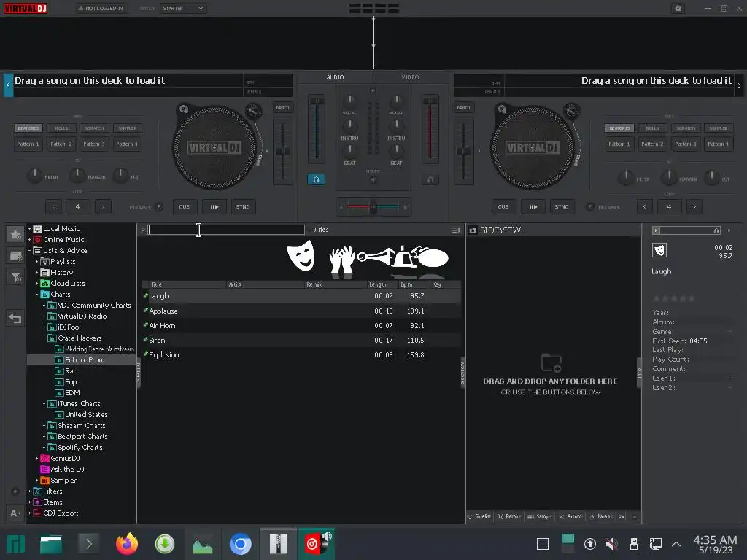The height and width of the screenshot is (560, 747).
Task: Trigger Pattern 2 pad on deck A
Action: 61,144
